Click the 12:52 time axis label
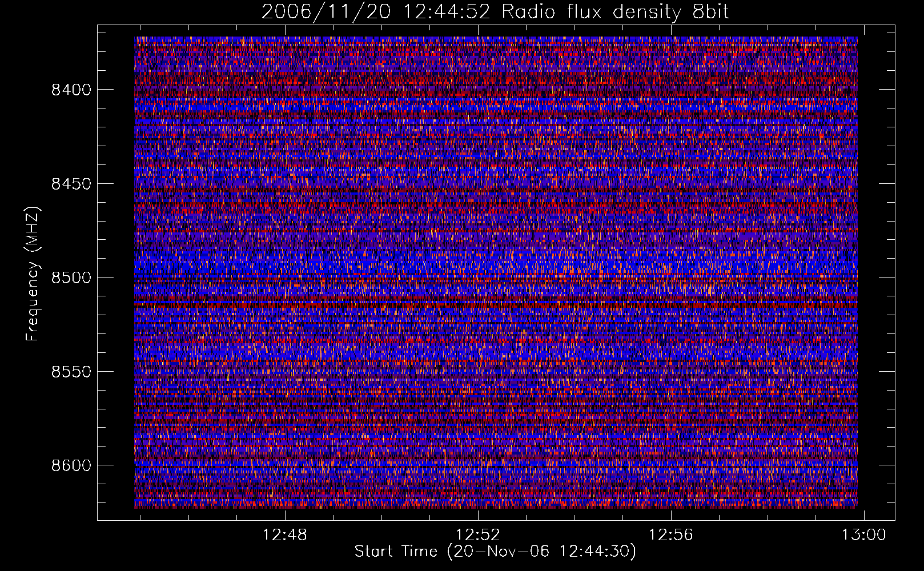The width and height of the screenshot is (924, 571). (478, 535)
